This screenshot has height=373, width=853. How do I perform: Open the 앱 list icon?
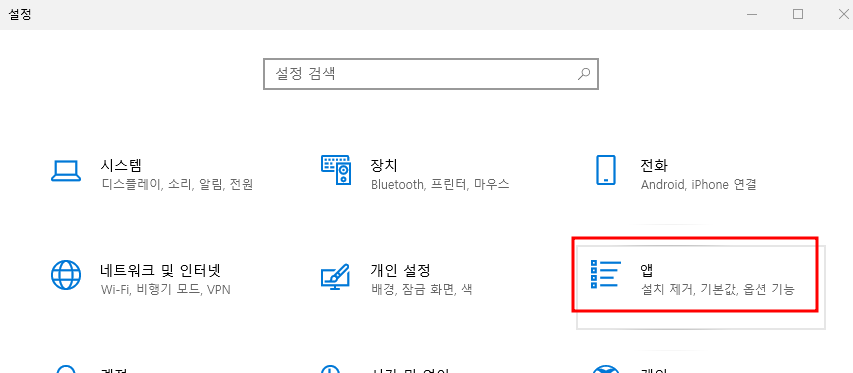point(605,274)
